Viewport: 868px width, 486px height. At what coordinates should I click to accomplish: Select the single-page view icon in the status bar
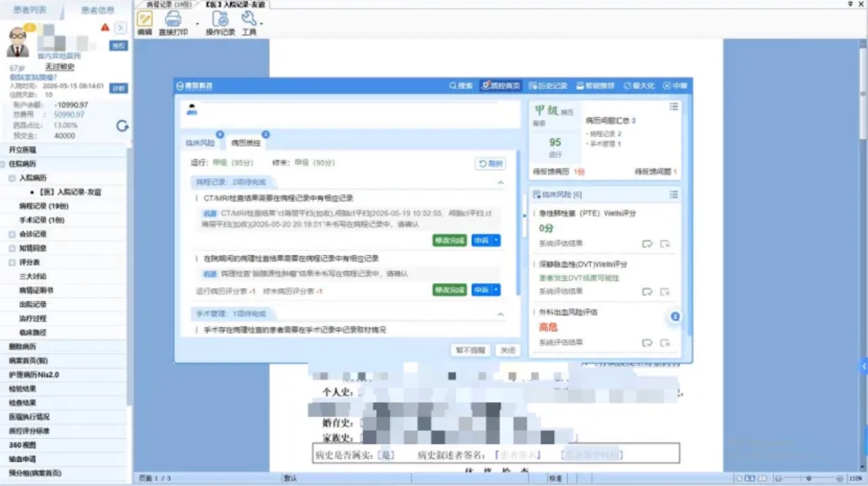pyautogui.click(x=740, y=478)
